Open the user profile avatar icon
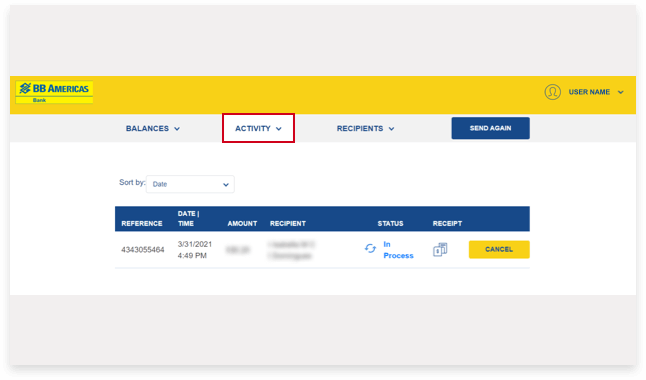Viewport: 646px width, 380px height. coord(552,92)
